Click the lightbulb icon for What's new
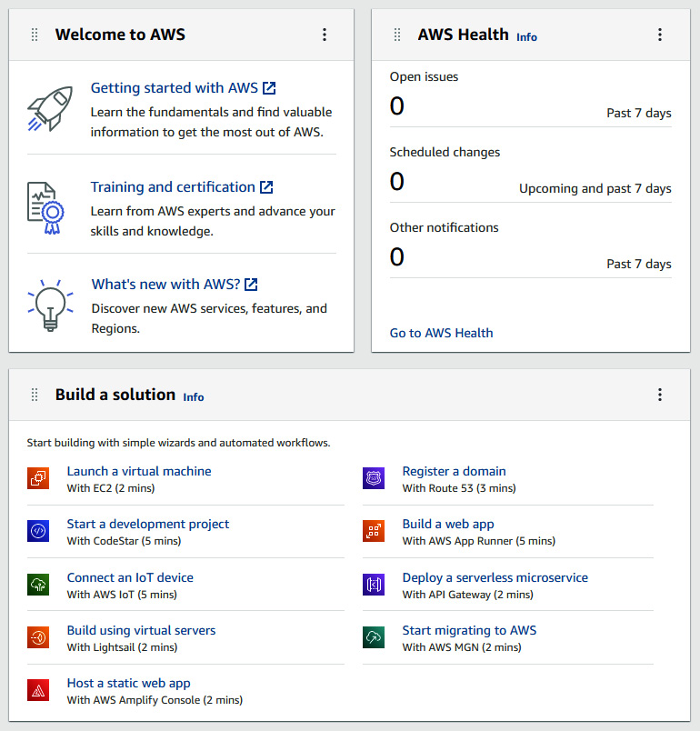The width and height of the screenshot is (700, 731). coord(50,305)
